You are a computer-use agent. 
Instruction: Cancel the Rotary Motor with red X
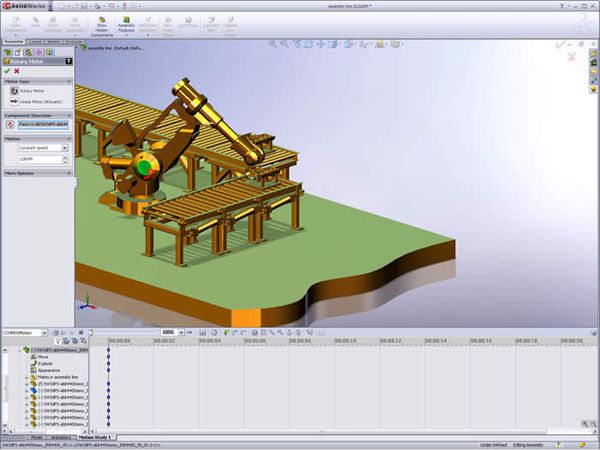[x=16, y=71]
